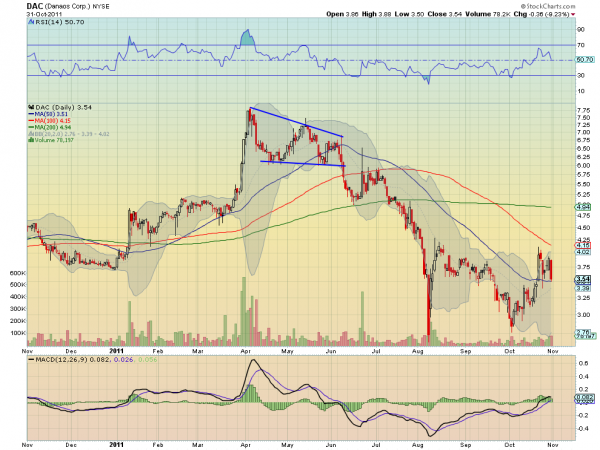Click the 'RSI(14) 50.70' label

point(60,22)
